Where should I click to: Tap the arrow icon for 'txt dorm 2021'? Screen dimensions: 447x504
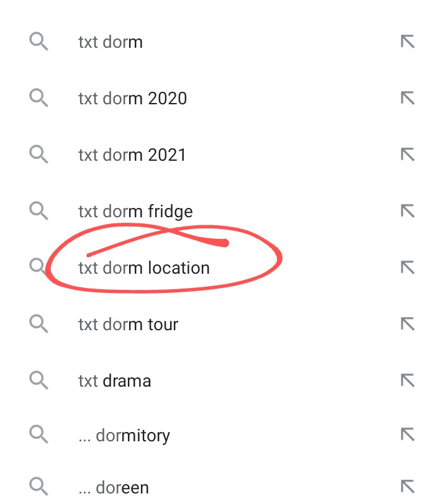408,155
